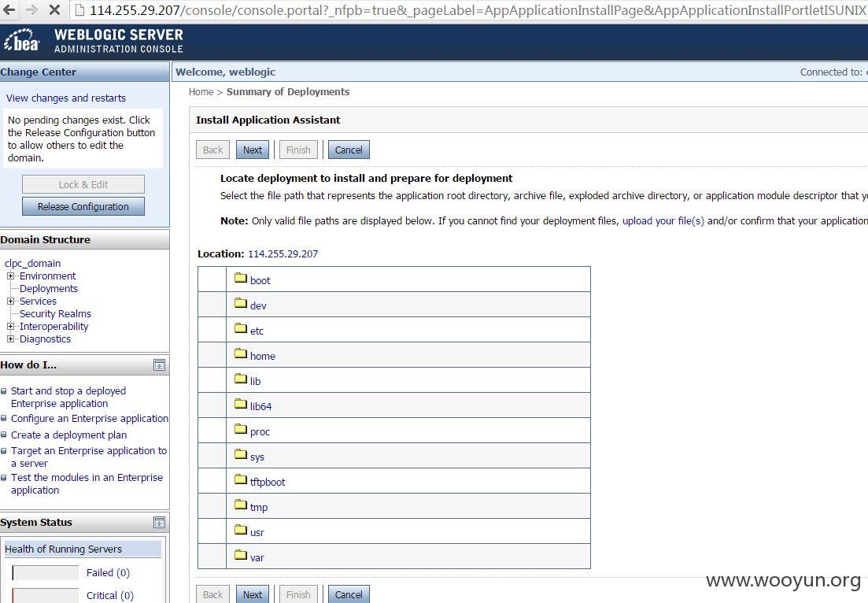
Task: Expand the Diagnostics tree node
Action: point(10,338)
